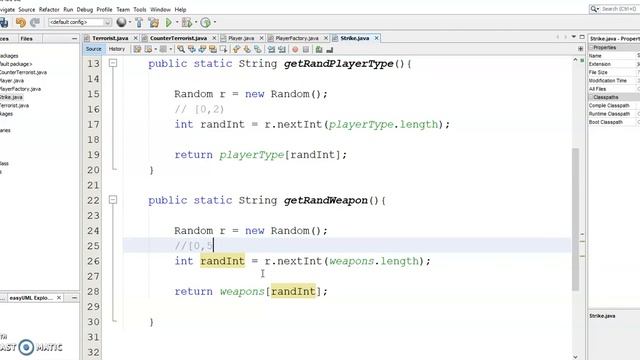
Task: Click the Debug Project icon
Action: 187,22
